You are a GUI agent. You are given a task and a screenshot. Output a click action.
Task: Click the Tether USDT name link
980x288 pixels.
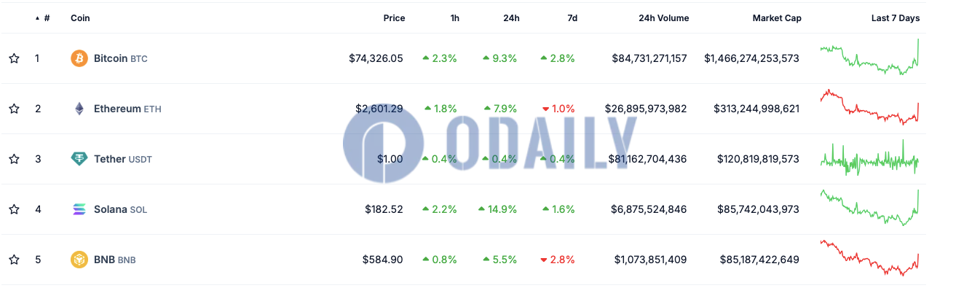(x=123, y=159)
